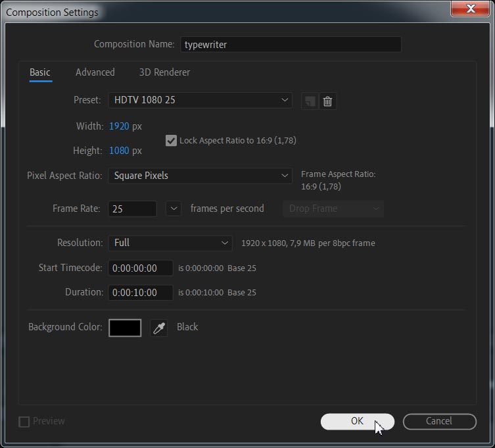Click the Composition Name field
Screen dimensions: 495x448
291,44
